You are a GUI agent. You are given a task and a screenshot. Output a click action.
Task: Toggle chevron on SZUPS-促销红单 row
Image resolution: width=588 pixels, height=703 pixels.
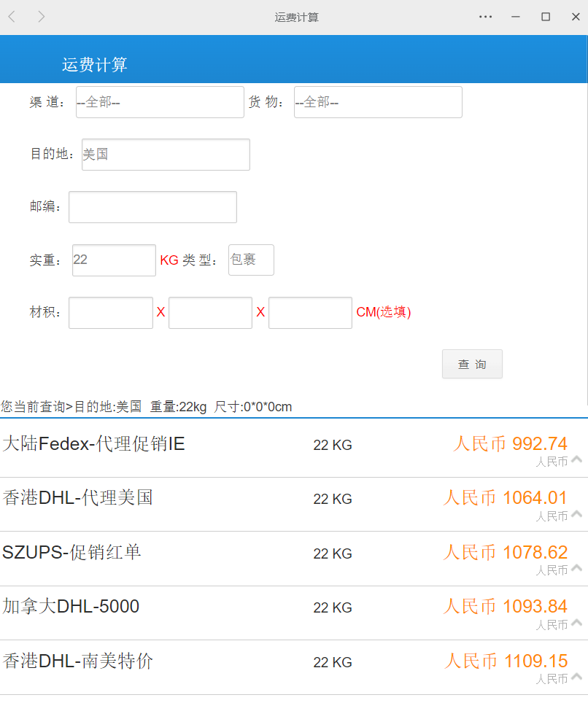(576, 568)
